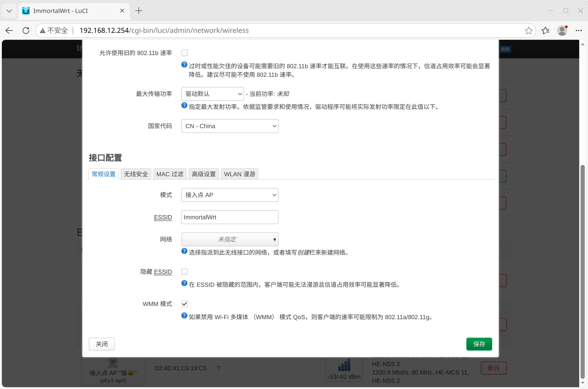Click the bookmark star icon in address bar
Viewport: 588px width, 389px height.
tap(529, 31)
